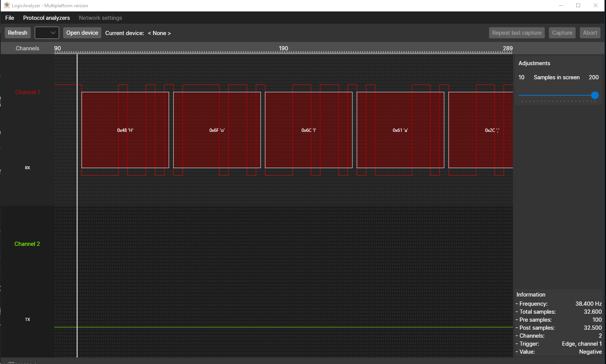Click the LogicAnalyzer app icon in title bar

(6, 5)
